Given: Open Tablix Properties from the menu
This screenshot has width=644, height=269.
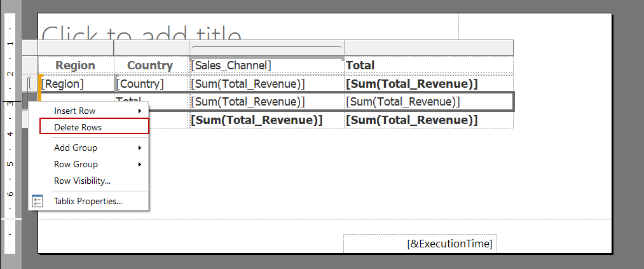Looking at the screenshot, I should pos(88,201).
